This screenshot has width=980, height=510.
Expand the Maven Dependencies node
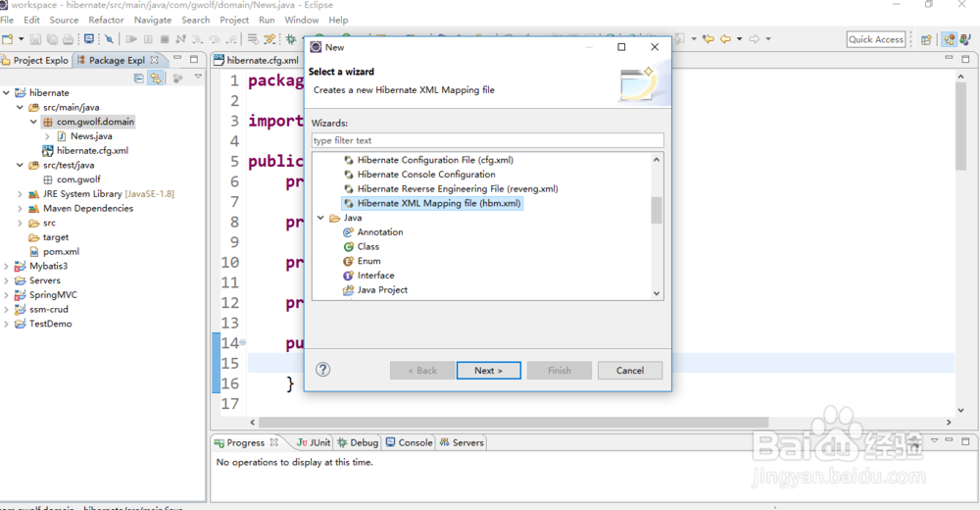click(x=20, y=208)
